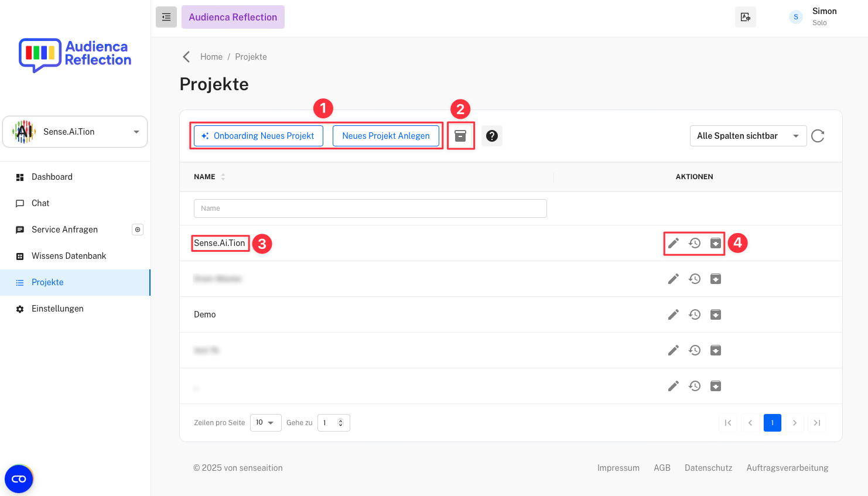Viewport: 868px width, 496px height.
Task: Click the help question mark icon
Action: pos(492,135)
